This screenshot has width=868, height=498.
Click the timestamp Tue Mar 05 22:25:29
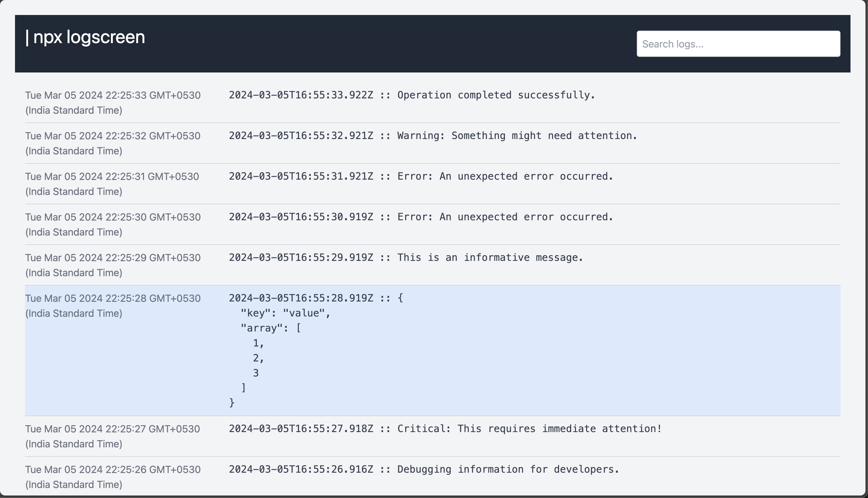[112, 265]
